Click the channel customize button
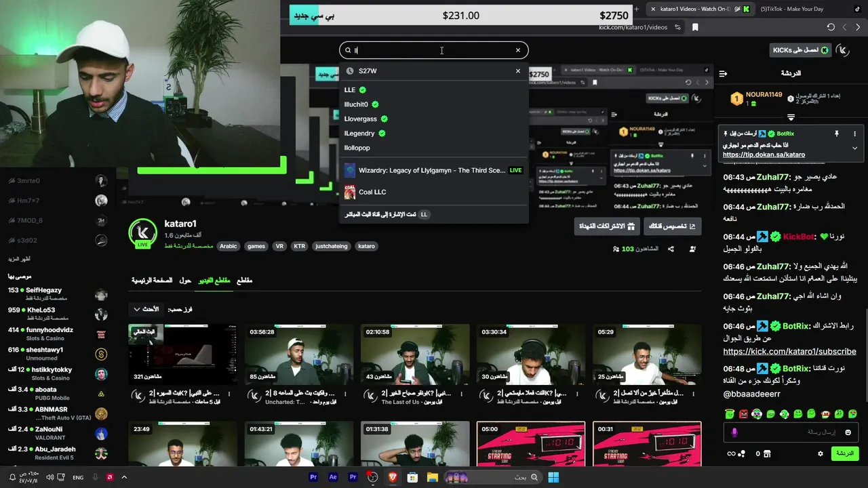 pyautogui.click(x=673, y=226)
